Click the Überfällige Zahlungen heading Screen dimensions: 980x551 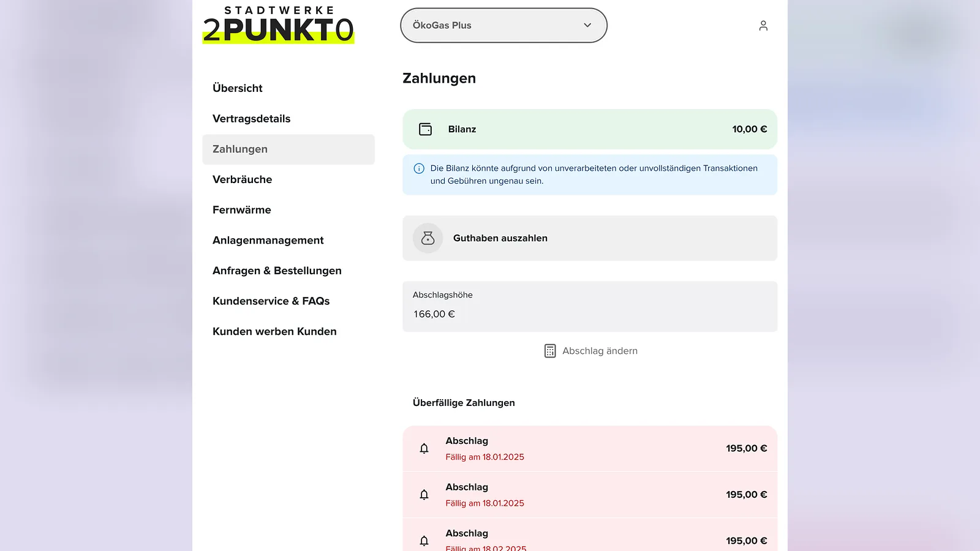click(x=464, y=403)
